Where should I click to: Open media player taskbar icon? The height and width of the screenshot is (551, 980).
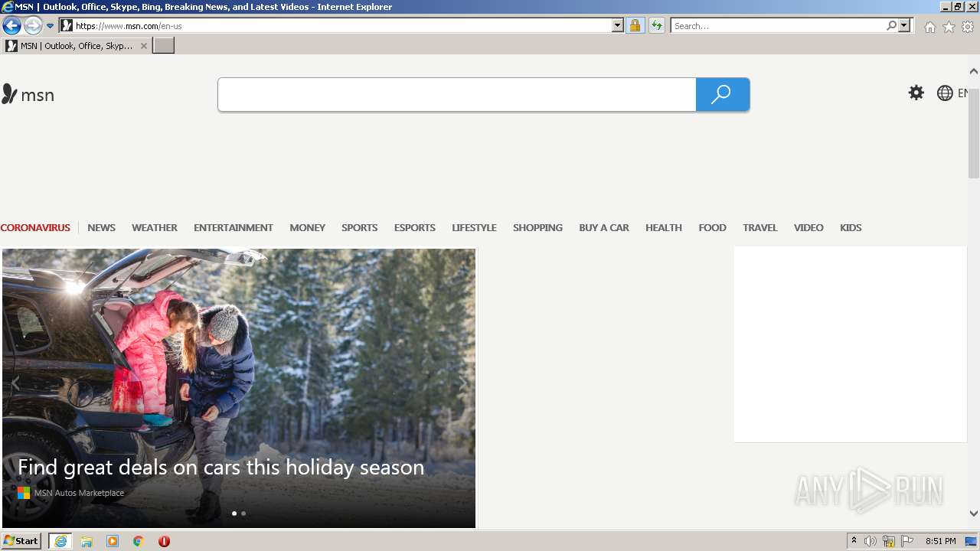click(x=113, y=541)
